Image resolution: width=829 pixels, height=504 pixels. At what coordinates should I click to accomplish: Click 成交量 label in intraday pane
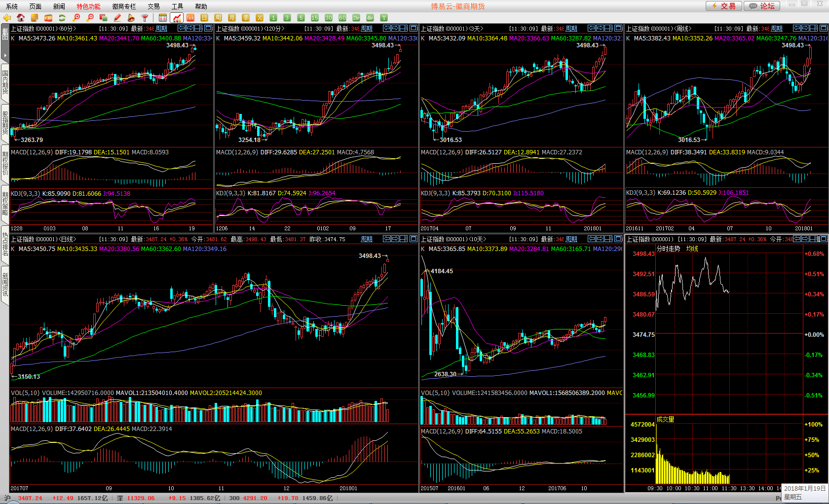tap(665, 419)
